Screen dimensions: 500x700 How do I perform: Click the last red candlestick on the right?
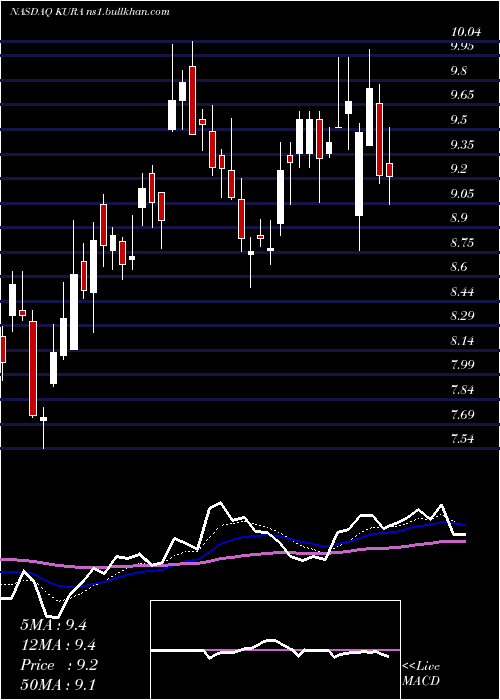389,170
